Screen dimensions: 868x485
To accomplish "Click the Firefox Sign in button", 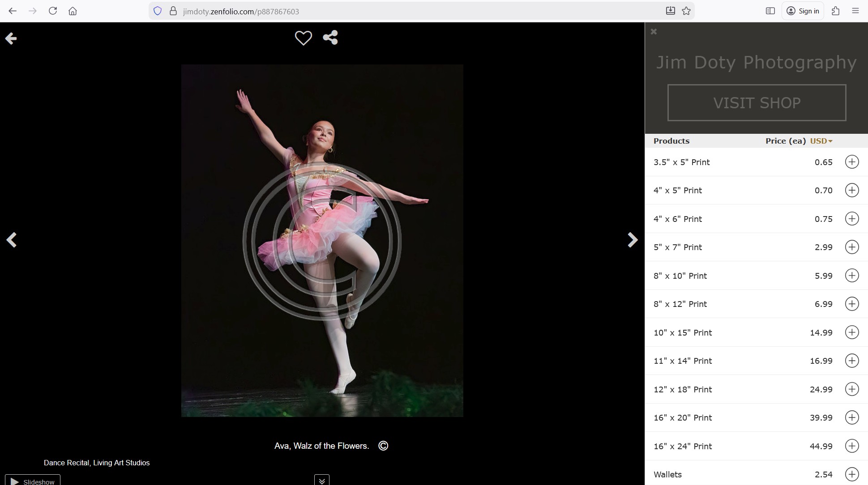I will point(803,11).
